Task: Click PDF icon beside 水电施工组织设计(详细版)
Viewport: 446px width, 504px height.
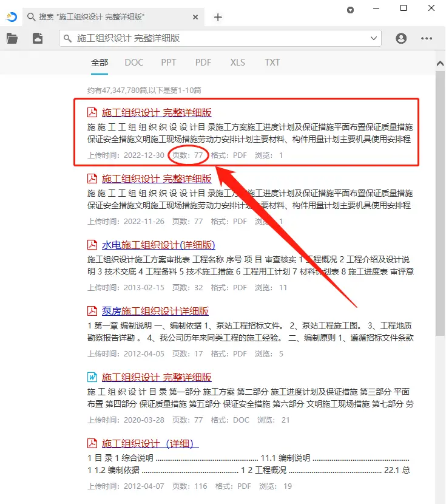Action: tap(92, 245)
